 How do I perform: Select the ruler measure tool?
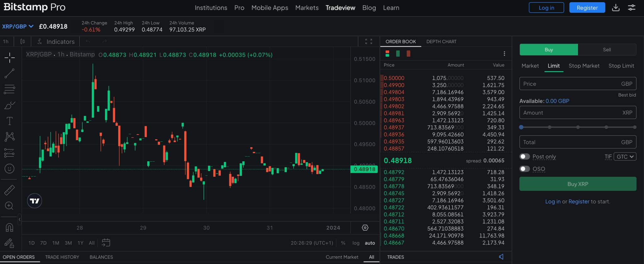pyautogui.click(x=9, y=190)
